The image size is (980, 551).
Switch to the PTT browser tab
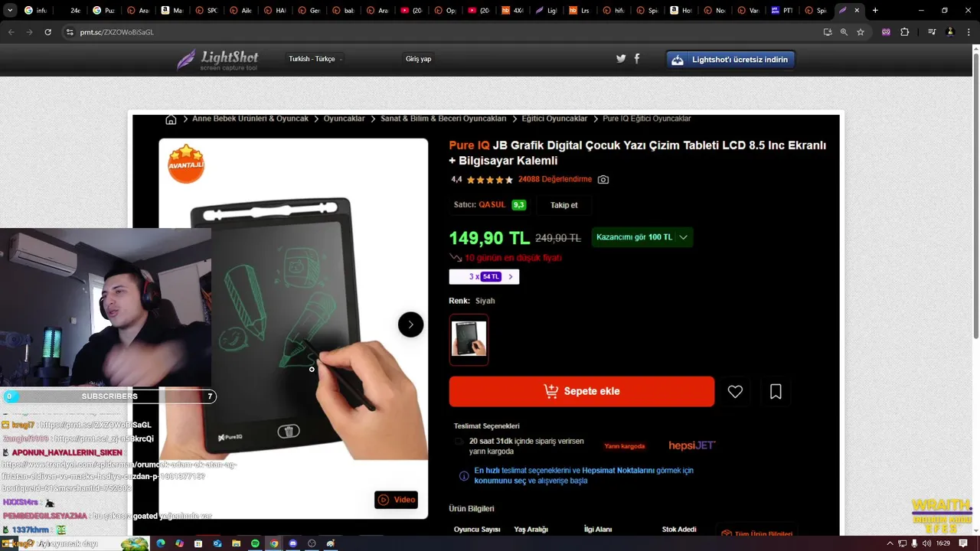(x=782, y=11)
